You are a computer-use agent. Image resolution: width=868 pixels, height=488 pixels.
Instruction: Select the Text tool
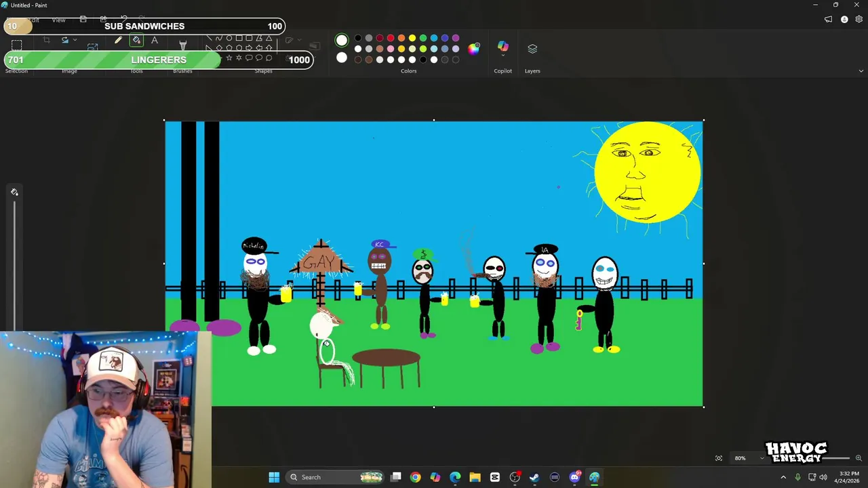(155, 41)
